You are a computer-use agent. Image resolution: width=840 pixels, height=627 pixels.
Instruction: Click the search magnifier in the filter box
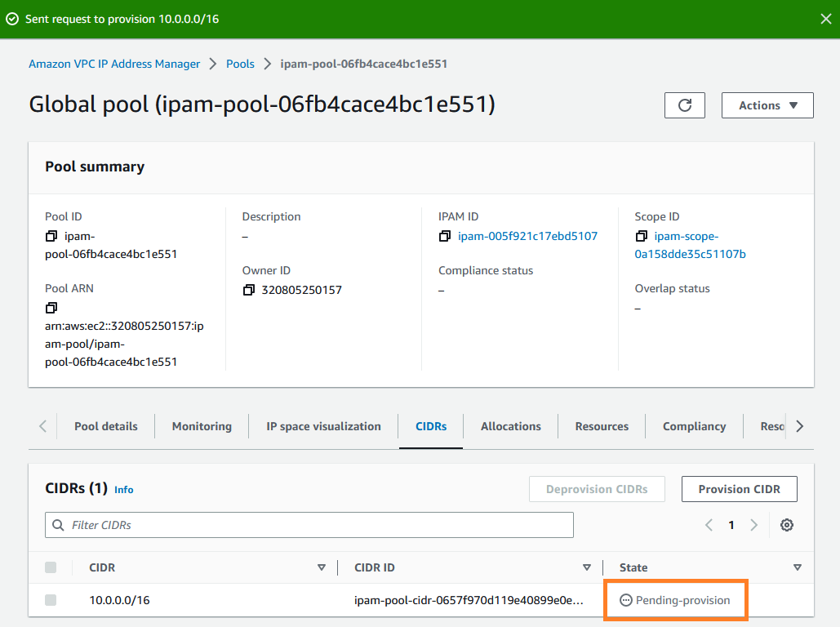56,525
